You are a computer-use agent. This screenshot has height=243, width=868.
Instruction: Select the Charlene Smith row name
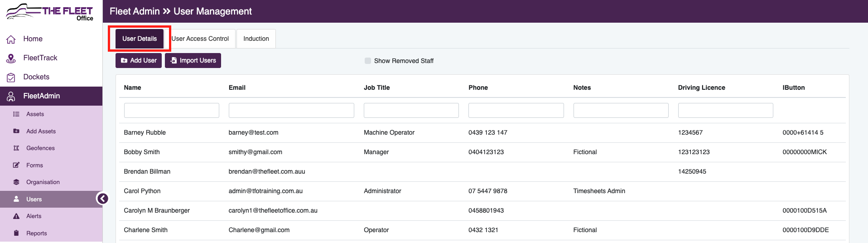coord(145,230)
